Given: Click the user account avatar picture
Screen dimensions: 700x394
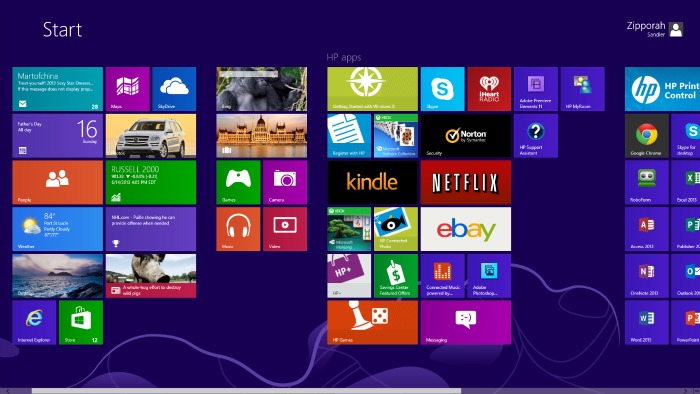Looking at the screenshot, I should click(676, 29).
